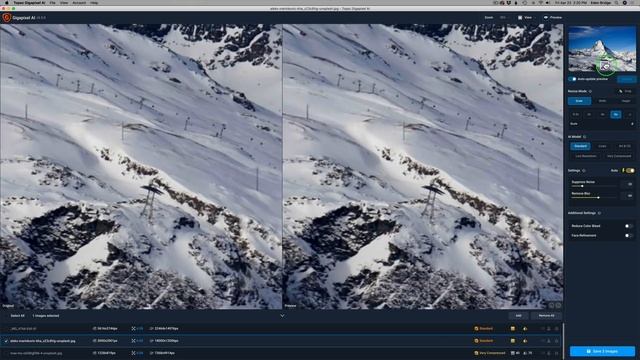Viewport: 640px width, 360px height.
Task: Click the noise settings icon in selected row
Action: pyautogui.click(x=513, y=341)
